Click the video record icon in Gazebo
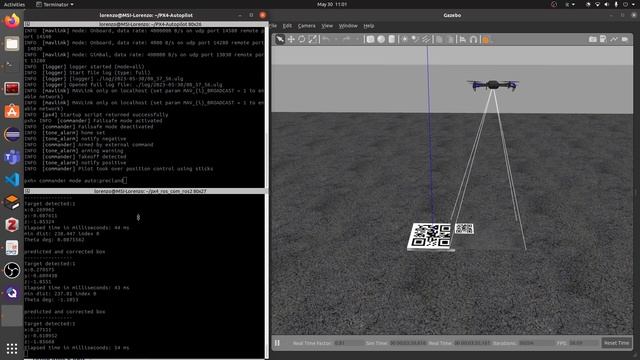 coord(625,39)
